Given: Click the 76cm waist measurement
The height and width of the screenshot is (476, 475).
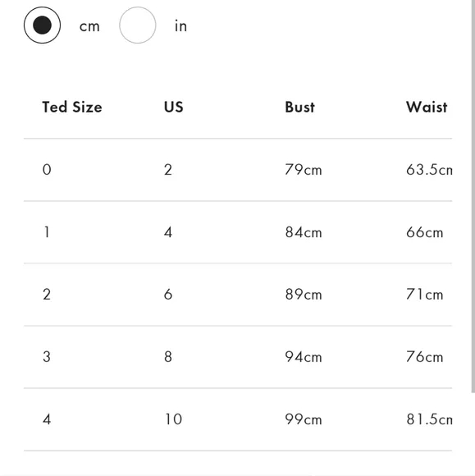Looking at the screenshot, I should point(425,357).
